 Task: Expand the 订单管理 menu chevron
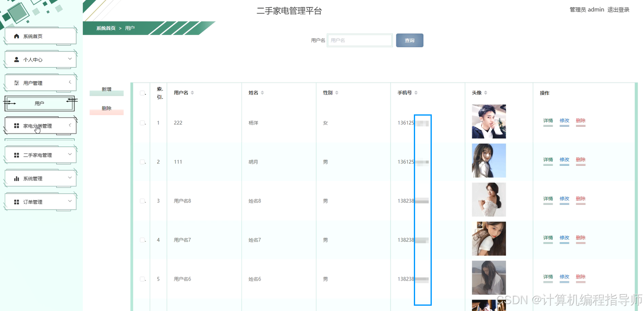[70, 201]
